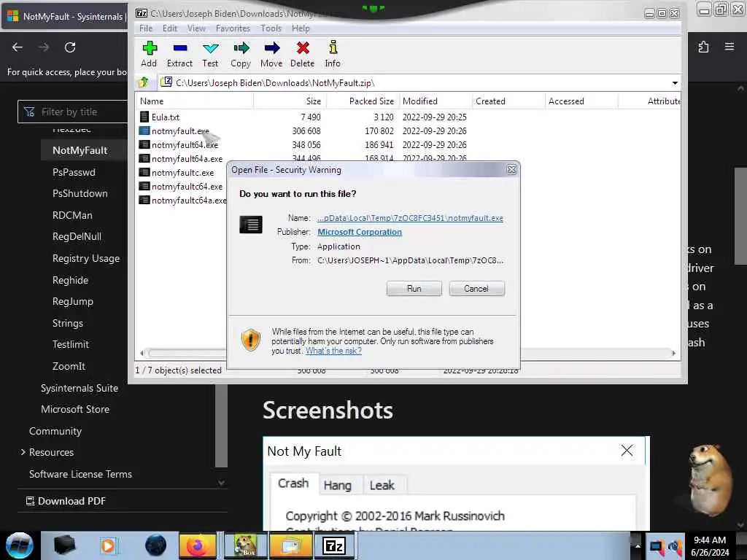This screenshot has width=747, height=560.
Task: Click the Extract toolbar icon
Action: (180, 48)
